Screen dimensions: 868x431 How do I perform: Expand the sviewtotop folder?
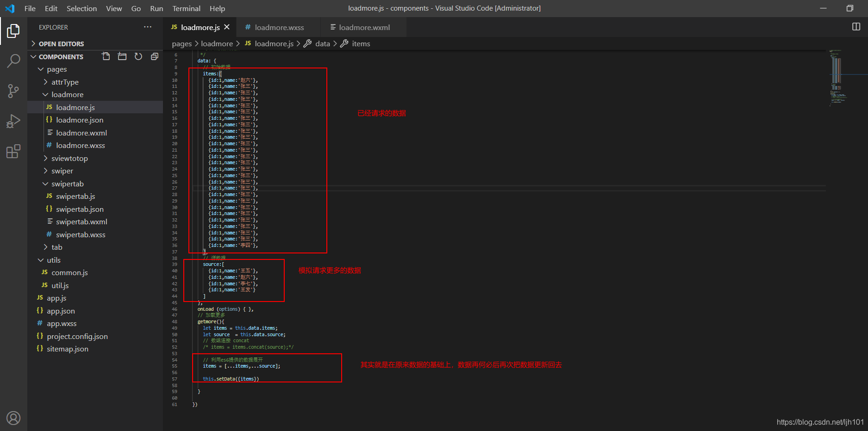pos(95,158)
